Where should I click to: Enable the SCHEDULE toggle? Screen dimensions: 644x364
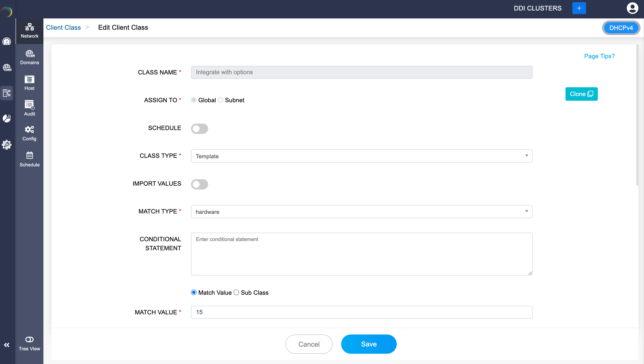point(199,129)
